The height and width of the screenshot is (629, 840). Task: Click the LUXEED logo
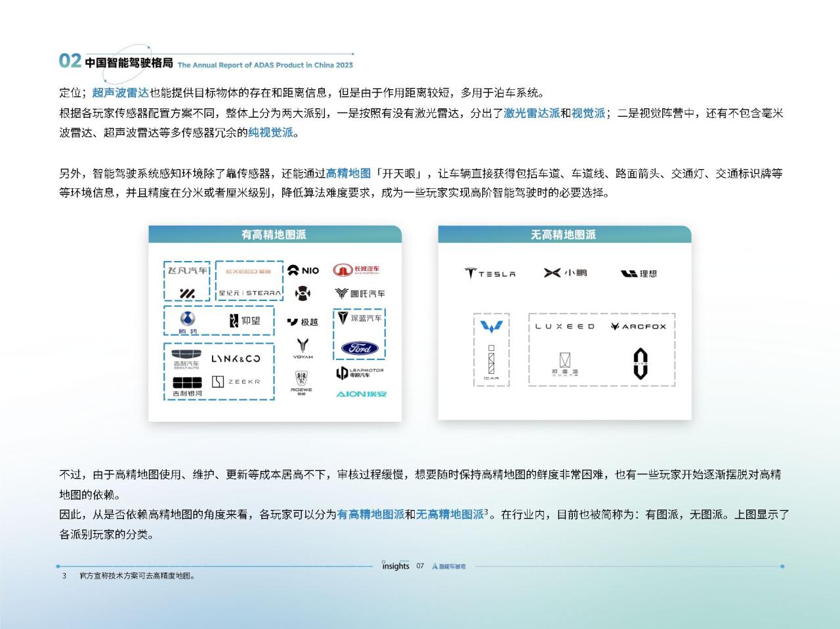pos(565,326)
